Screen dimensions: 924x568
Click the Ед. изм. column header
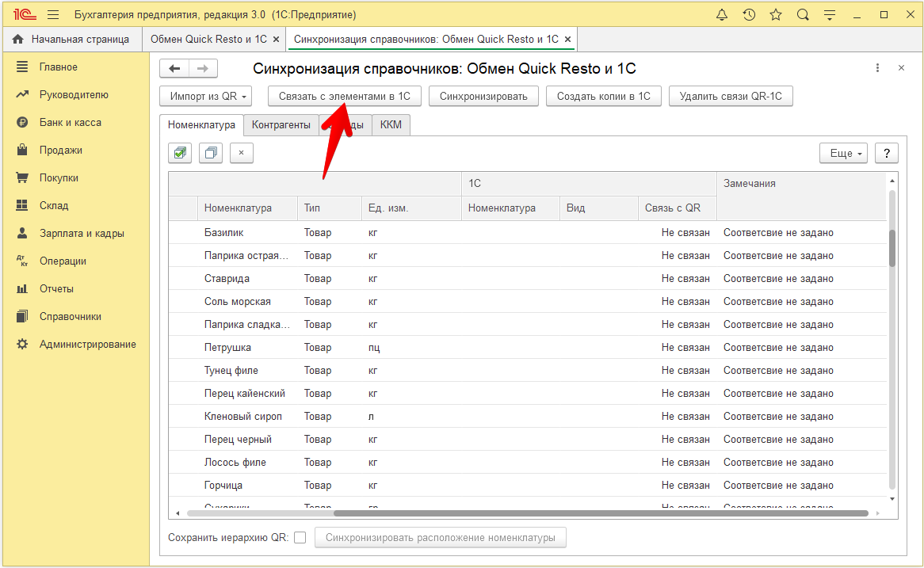pyautogui.click(x=411, y=208)
